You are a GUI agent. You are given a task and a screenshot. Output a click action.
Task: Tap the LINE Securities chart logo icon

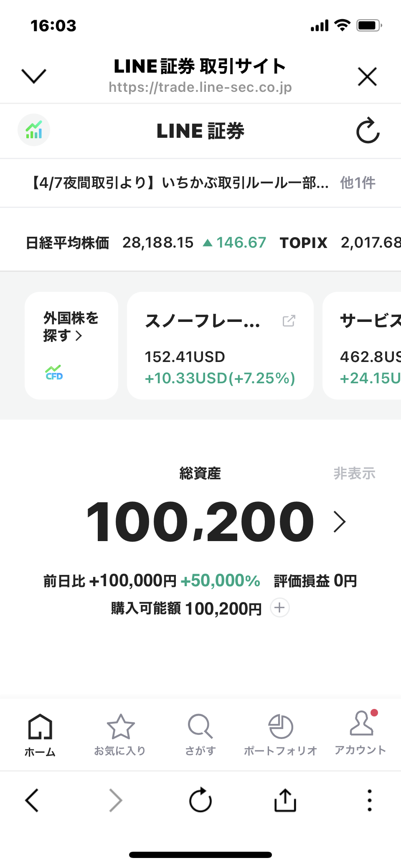coord(34,130)
